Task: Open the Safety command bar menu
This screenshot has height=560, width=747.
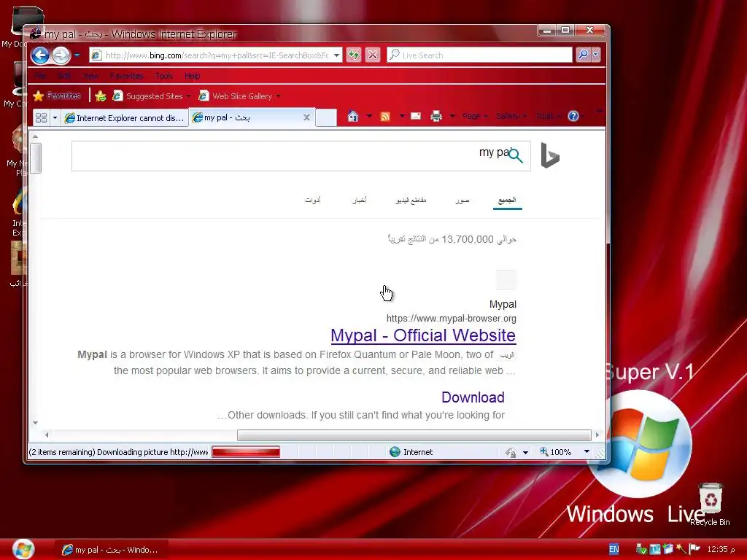Action: [x=511, y=116]
